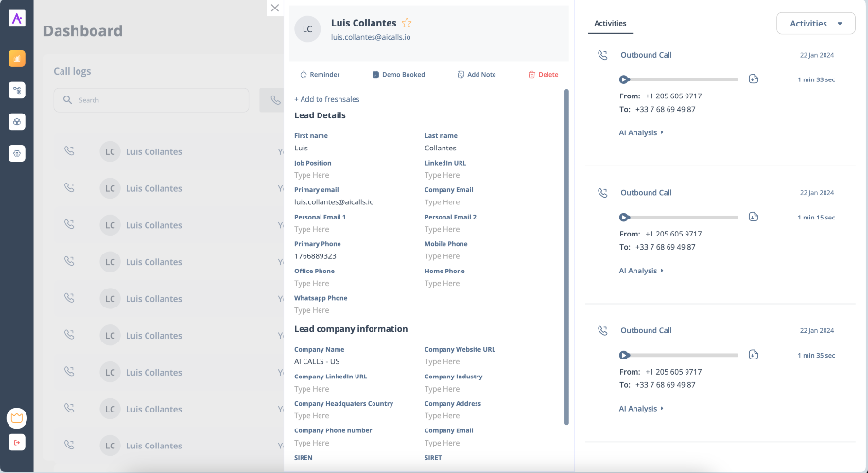This screenshot has height=473, width=868.
Task: Play the 1 min 35 sec call recording
Action: (x=624, y=355)
